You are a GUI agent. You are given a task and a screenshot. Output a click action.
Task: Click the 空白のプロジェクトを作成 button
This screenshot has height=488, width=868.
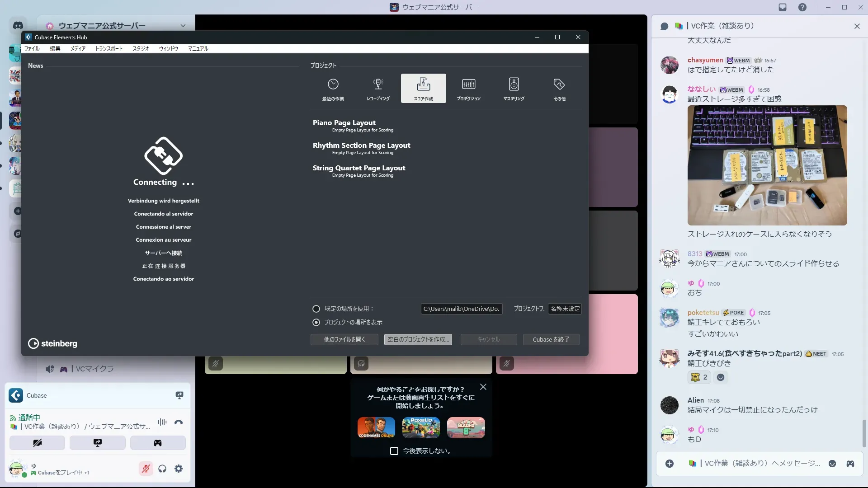pos(418,339)
